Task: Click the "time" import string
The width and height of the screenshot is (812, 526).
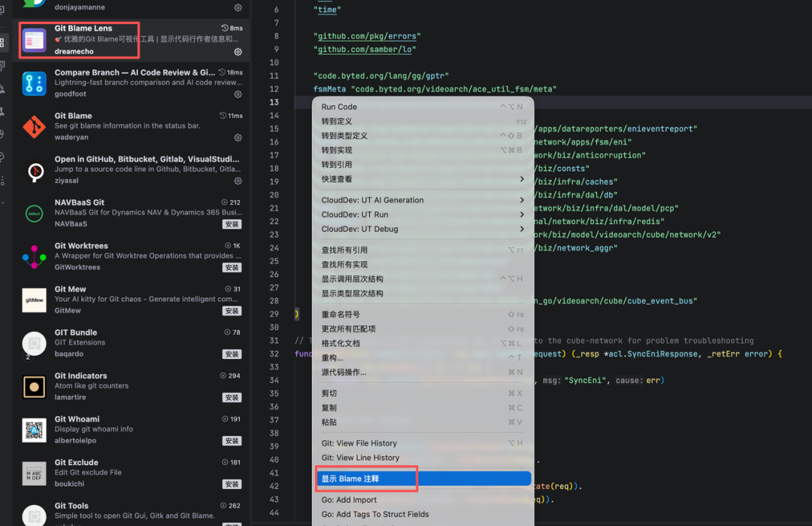Action: [327, 10]
